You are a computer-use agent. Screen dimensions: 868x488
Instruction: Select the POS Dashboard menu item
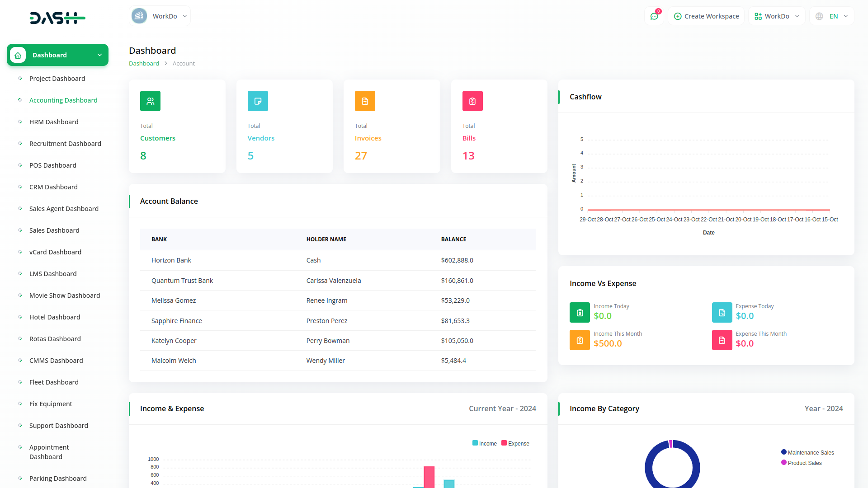click(x=53, y=165)
